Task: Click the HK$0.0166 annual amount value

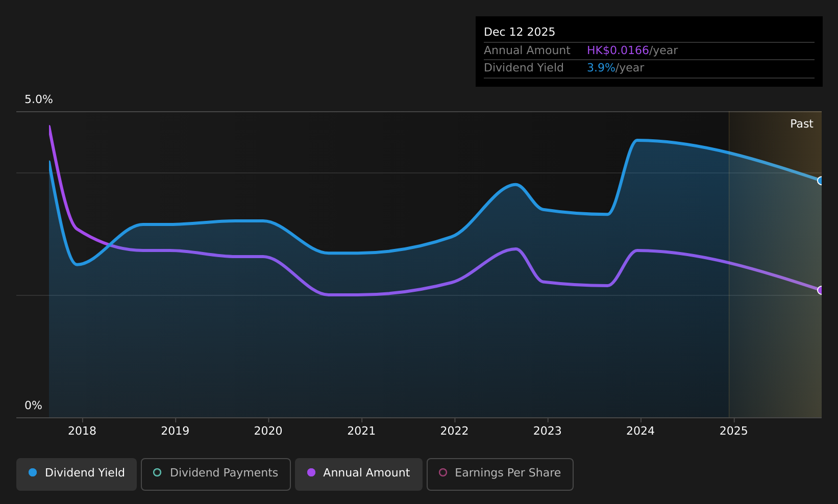Action: coord(618,51)
